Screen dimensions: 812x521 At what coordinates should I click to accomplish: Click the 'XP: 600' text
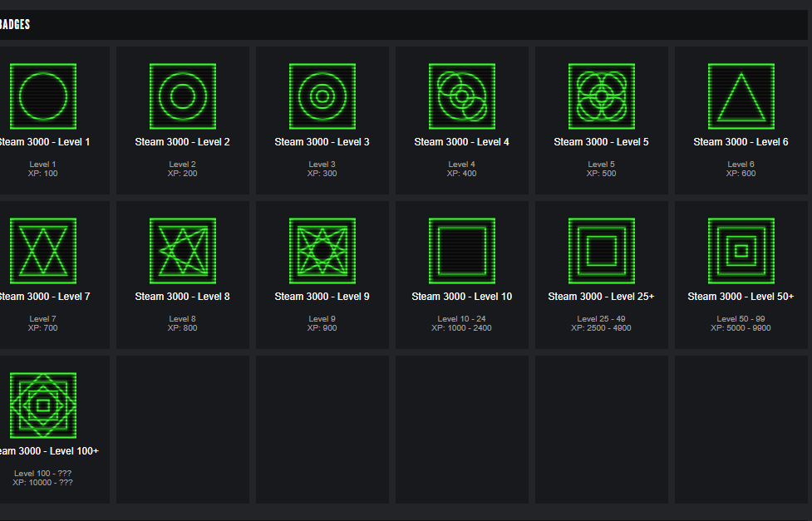point(741,174)
